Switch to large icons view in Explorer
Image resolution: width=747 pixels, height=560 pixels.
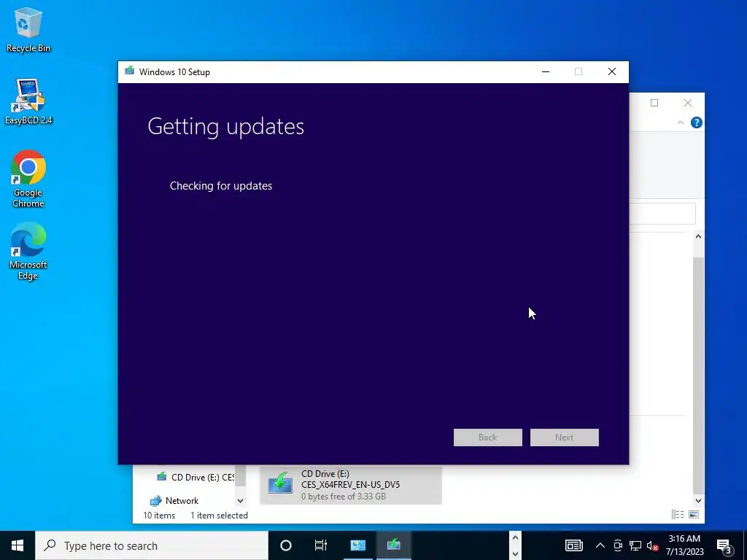694,514
